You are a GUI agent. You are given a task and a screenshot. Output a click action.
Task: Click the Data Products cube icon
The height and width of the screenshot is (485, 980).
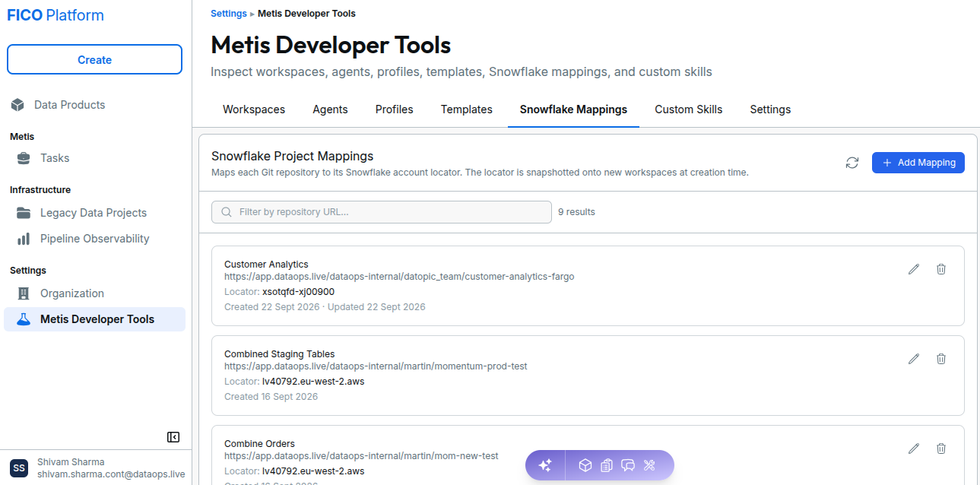(17, 105)
